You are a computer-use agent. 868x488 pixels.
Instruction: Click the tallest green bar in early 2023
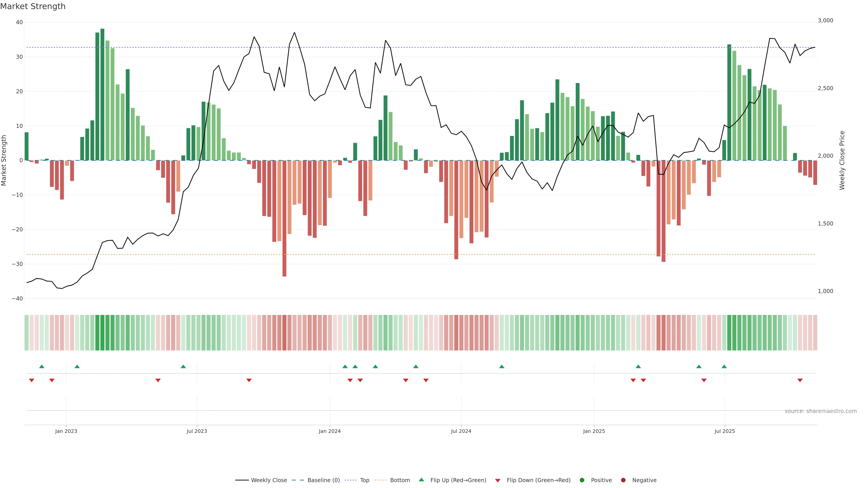coord(102,94)
